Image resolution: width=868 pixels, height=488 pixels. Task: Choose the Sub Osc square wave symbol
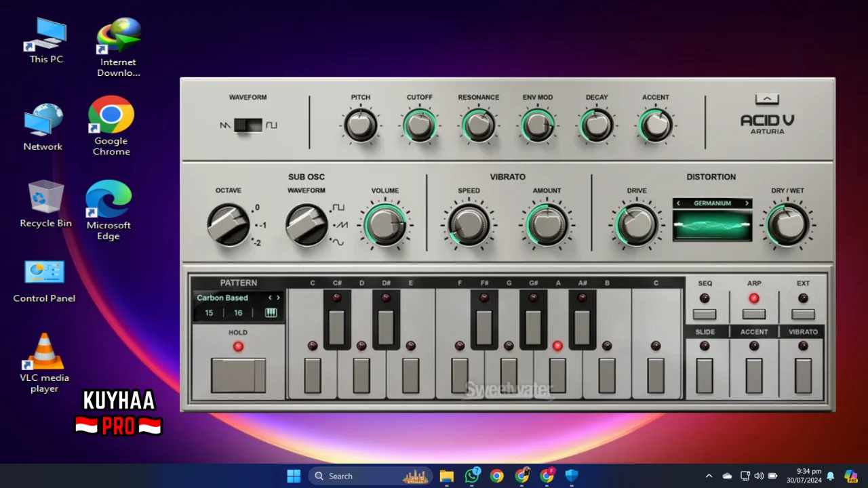tap(338, 207)
